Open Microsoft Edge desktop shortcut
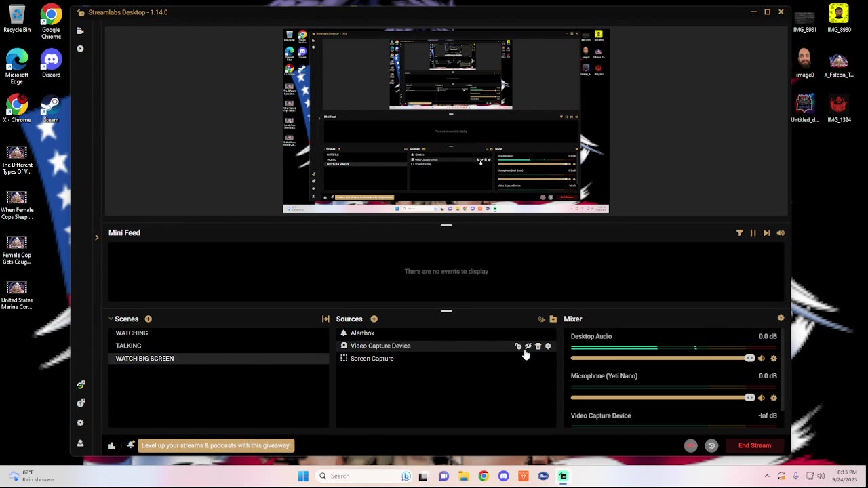The width and height of the screenshot is (868, 488). pos(17,66)
